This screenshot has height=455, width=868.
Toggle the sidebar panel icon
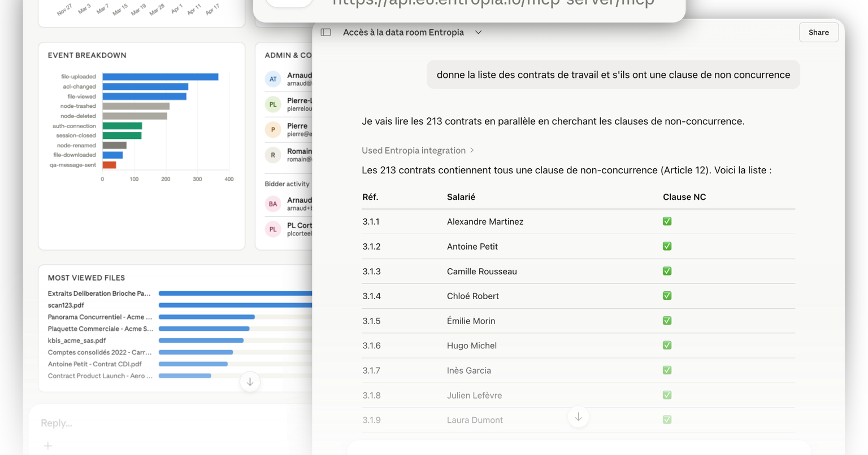pos(325,32)
